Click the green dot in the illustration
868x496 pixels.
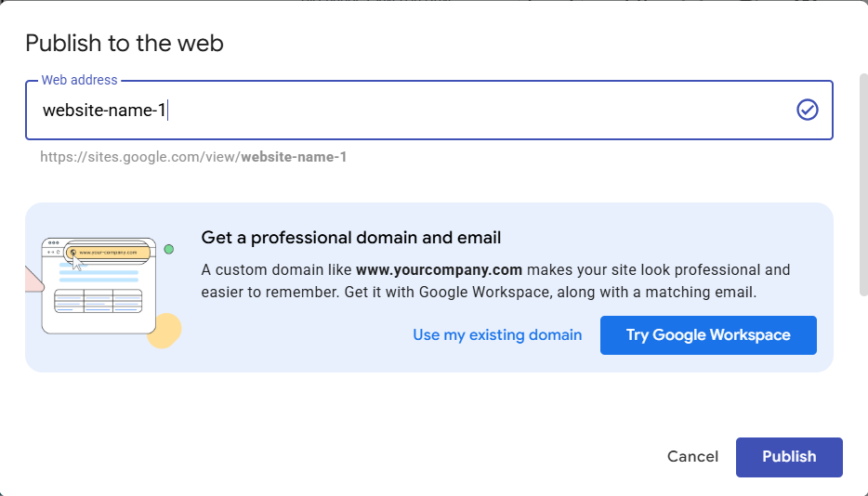click(169, 250)
